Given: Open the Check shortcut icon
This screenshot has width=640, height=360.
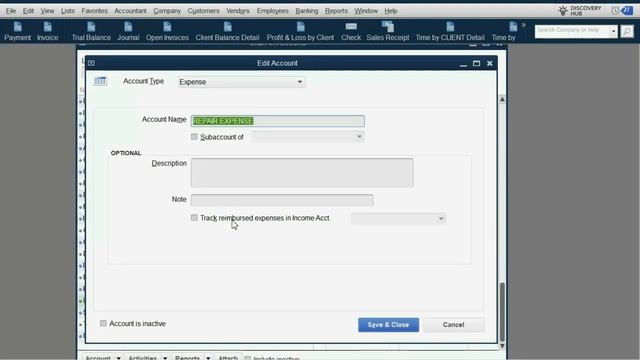Looking at the screenshot, I should coord(351,31).
